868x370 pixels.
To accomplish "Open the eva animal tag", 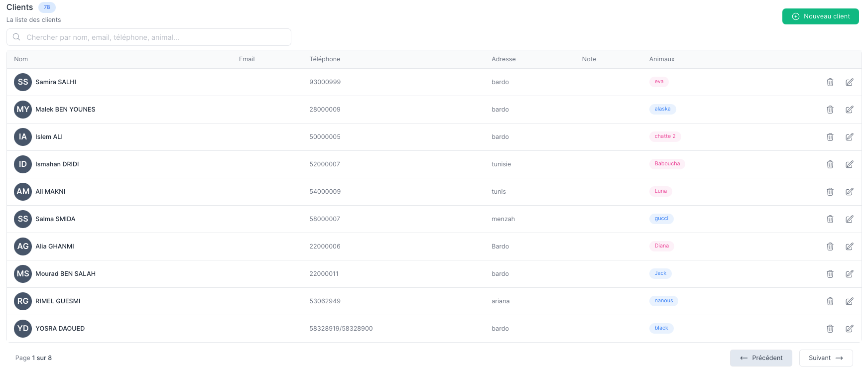I will 659,82.
